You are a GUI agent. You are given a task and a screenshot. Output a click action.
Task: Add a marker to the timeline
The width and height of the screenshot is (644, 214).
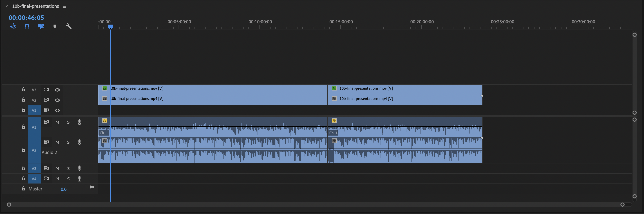[x=55, y=26]
